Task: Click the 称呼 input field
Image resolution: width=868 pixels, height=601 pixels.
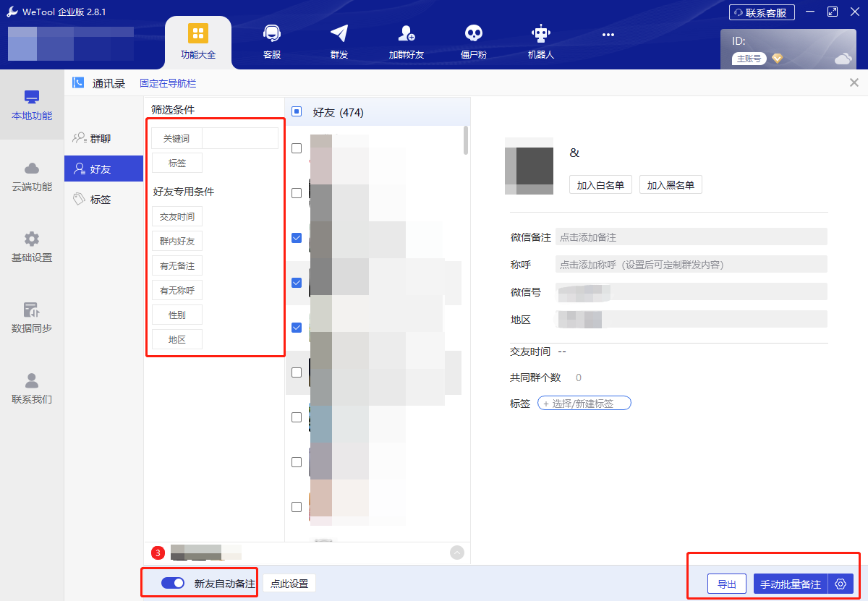Action: 691,265
